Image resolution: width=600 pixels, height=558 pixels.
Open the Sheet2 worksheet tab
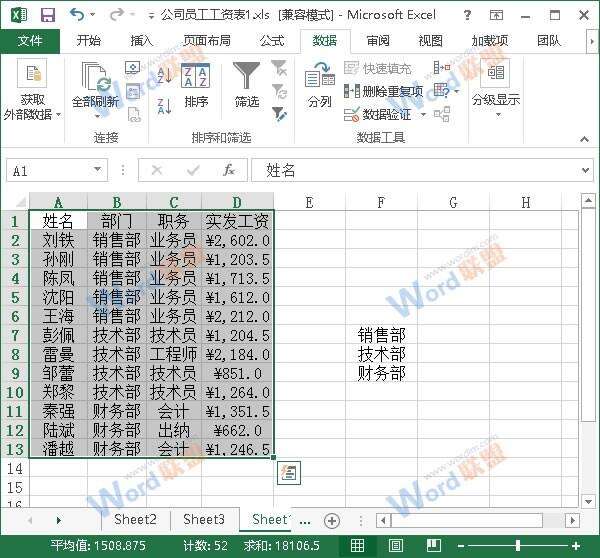(135, 520)
